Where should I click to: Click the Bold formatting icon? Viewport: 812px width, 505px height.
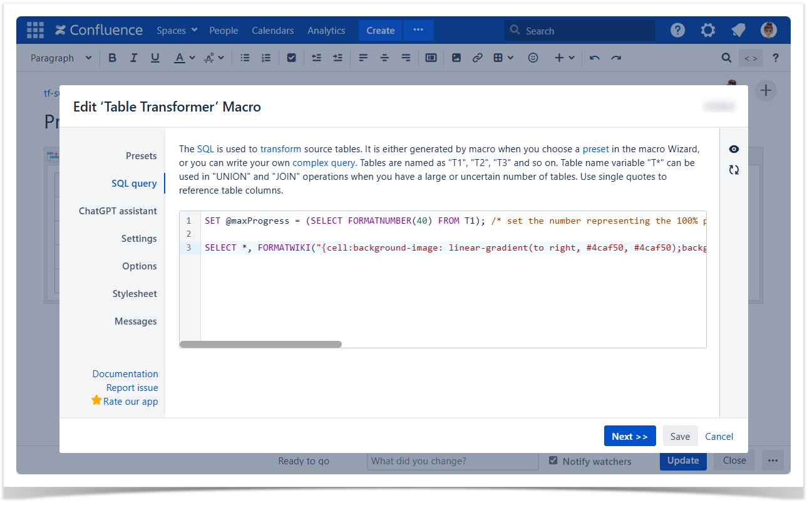point(113,58)
